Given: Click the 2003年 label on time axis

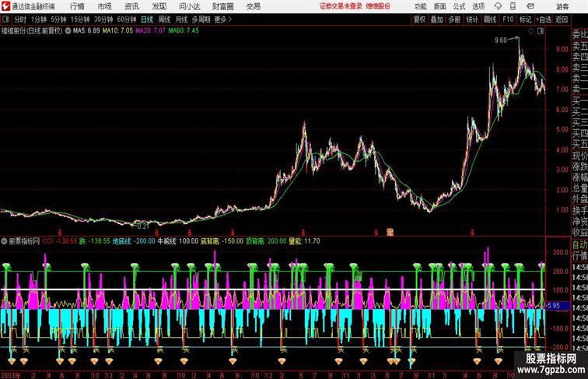Looking at the screenshot, I should tap(11, 375).
